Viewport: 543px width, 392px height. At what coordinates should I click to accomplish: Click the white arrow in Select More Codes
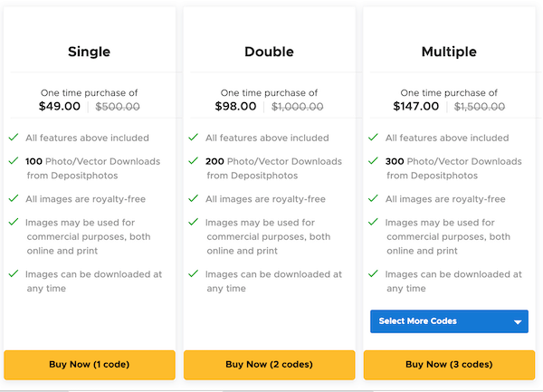[518, 322]
